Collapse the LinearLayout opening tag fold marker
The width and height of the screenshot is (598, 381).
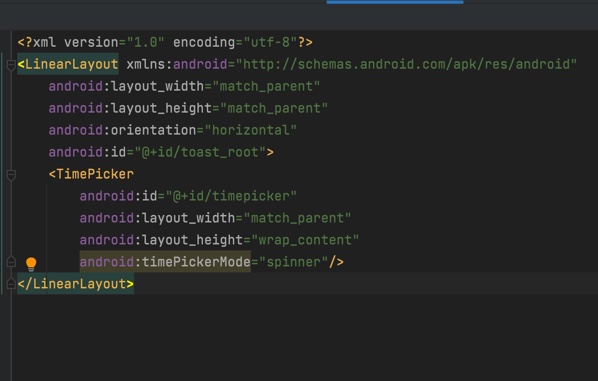pyautogui.click(x=11, y=65)
